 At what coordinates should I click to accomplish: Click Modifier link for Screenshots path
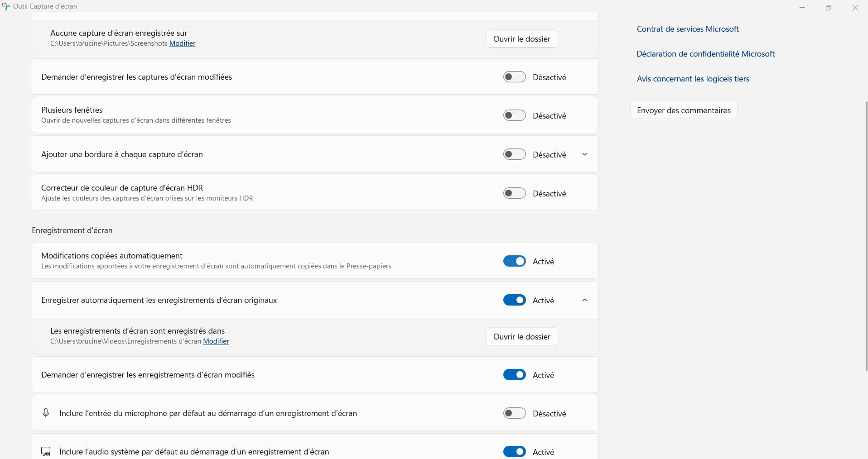(182, 43)
